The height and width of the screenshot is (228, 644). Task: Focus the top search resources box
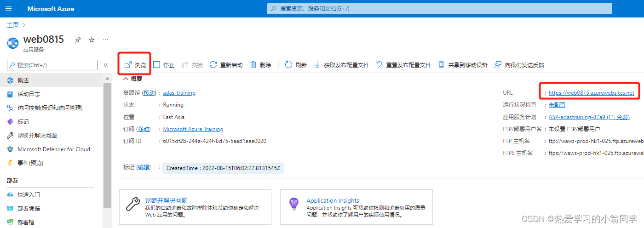(440, 9)
